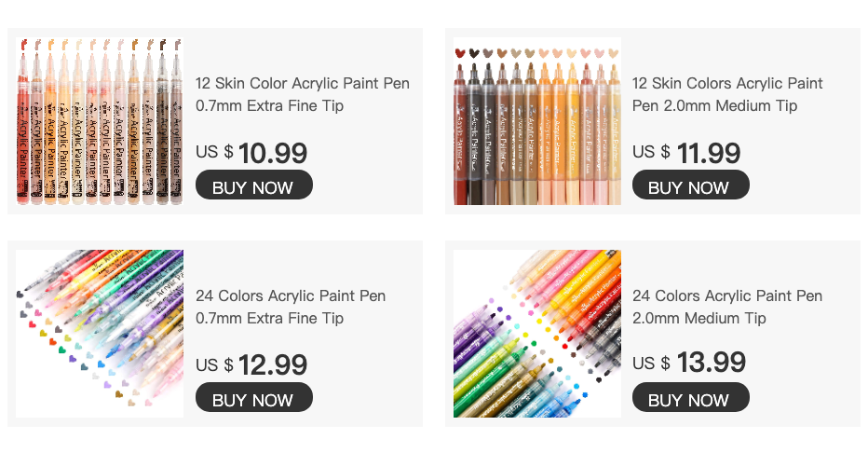868x453 pixels.
Task: Click BUY NOW for 24 colors 0.7mm pens
Action: [254, 397]
